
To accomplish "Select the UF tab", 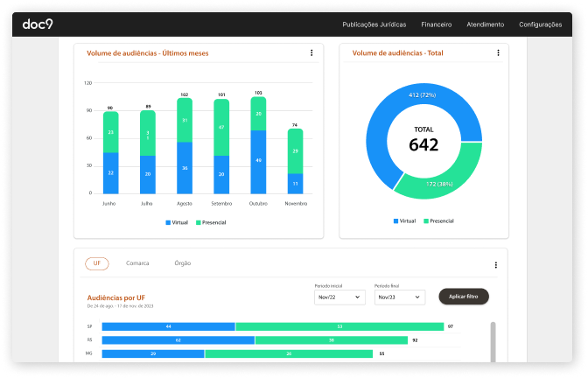I will [97, 263].
